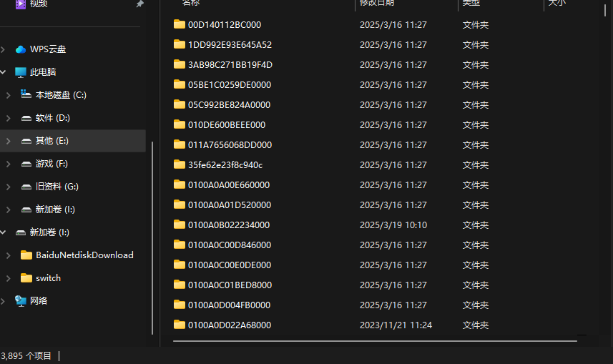Click the 视频 library icon
Screen dimensions: 613x364
pos(21,4)
